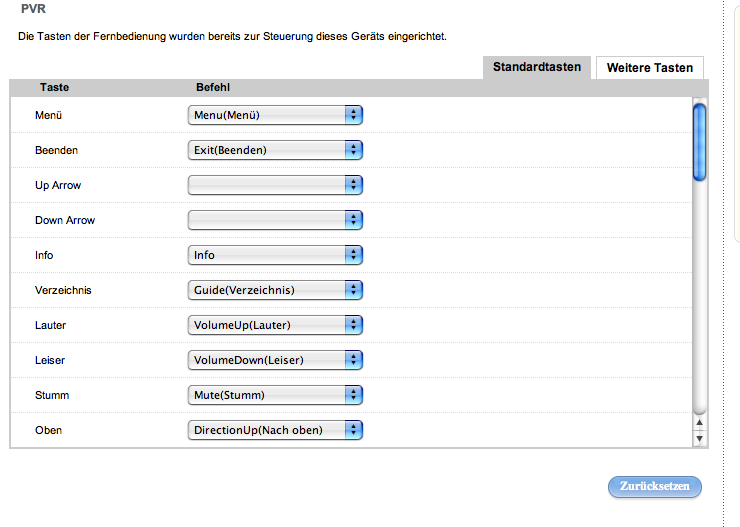Select the Stumm row label
740x527 pixels.
[x=52, y=395]
